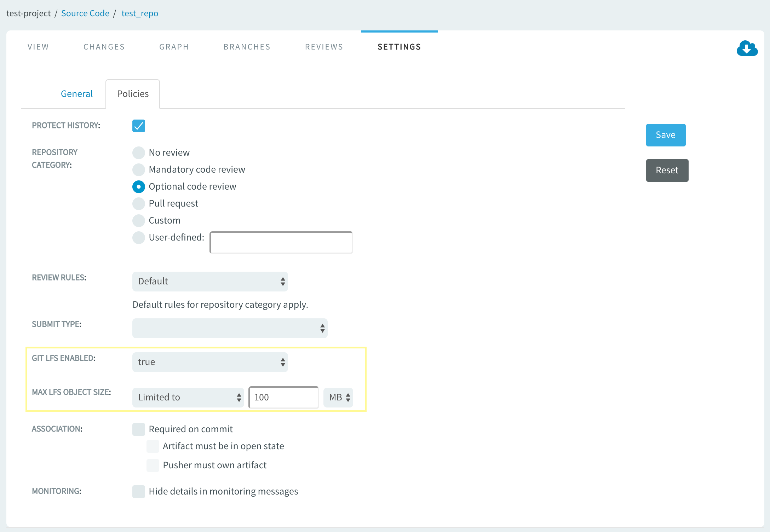Open the Source Code breadcrumb link
Viewport: 770px width, 532px height.
tap(85, 13)
